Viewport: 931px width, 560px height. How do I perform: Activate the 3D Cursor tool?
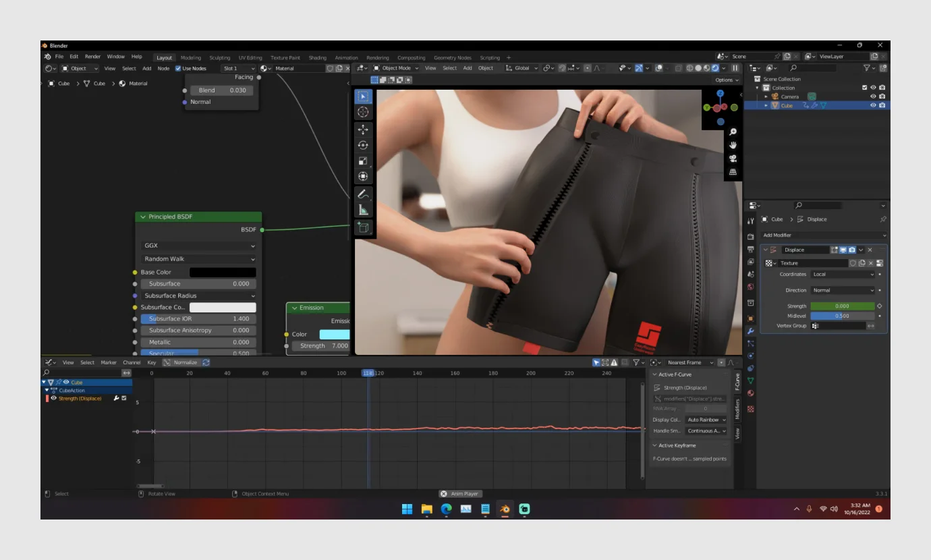[x=363, y=112]
